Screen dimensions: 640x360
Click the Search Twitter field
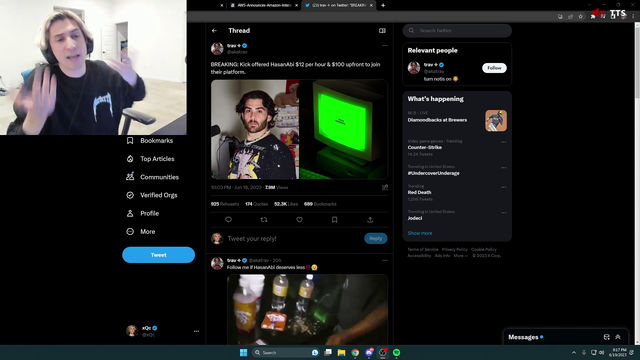point(457,31)
